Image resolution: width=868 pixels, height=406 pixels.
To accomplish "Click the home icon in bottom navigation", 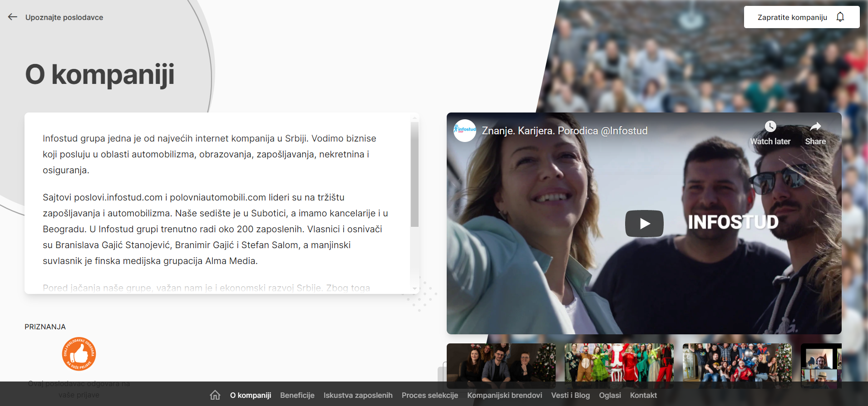I will coord(215,395).
